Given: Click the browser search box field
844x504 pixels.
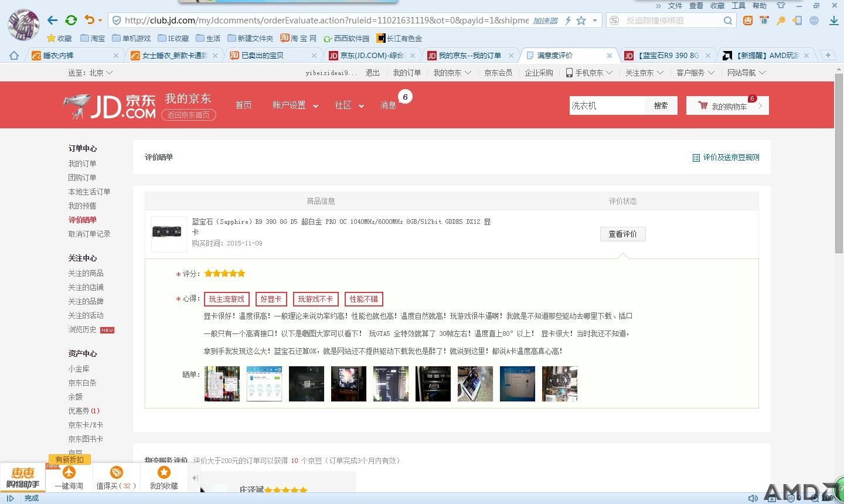Looking at the screenshot, I should [x=672, y=21].
